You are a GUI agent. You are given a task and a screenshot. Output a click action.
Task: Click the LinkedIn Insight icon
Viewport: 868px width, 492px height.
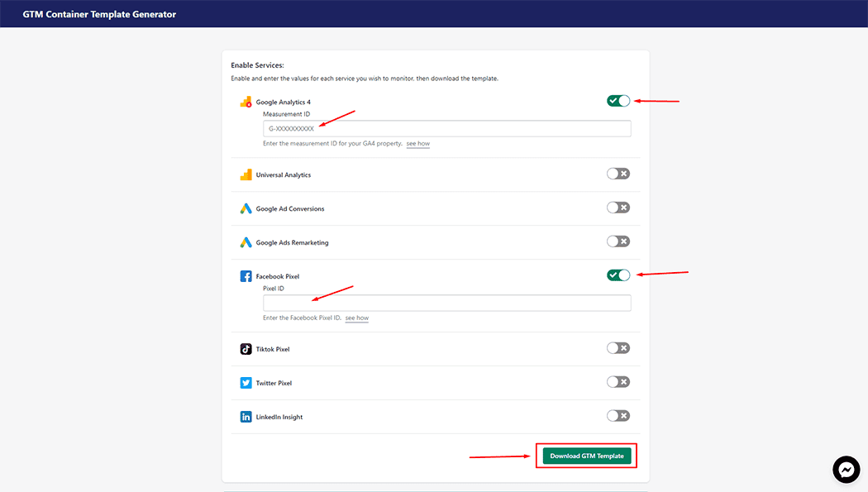click(x=247, y=416)
